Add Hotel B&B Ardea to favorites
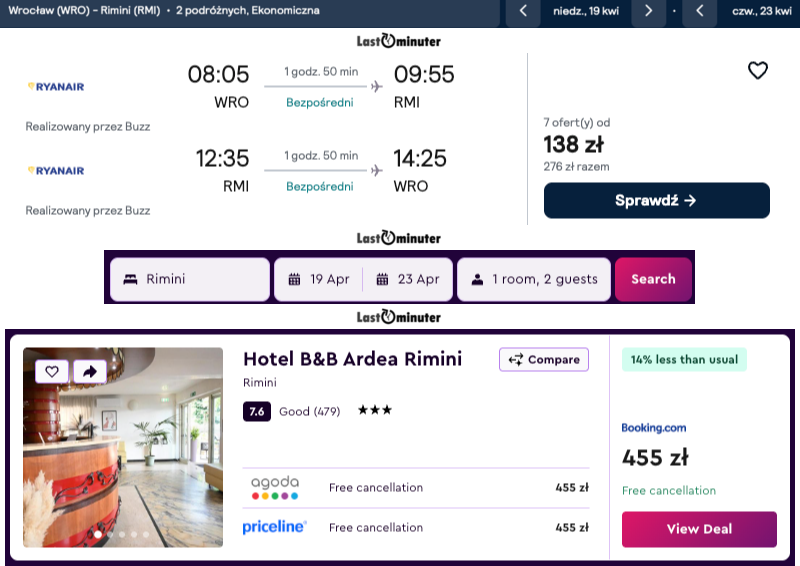Image resolution: width=800 pixels, height=566 pixels. pos(52,371)
